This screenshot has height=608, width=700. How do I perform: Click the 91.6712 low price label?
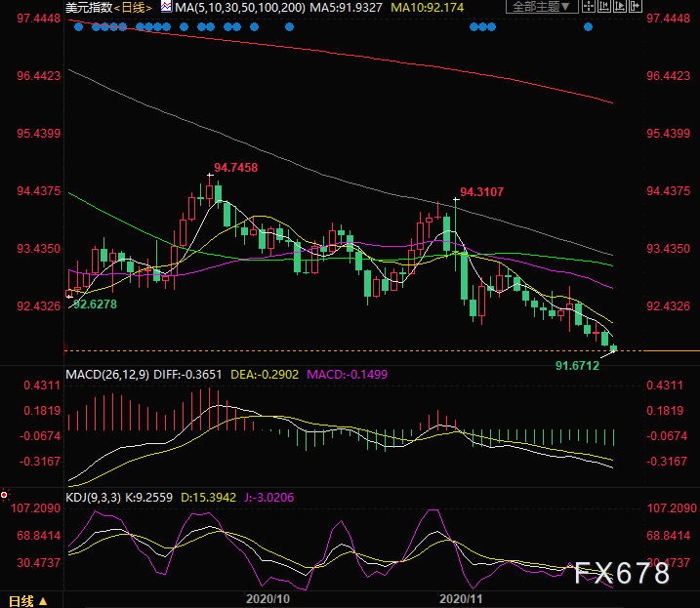click(577, 365)
